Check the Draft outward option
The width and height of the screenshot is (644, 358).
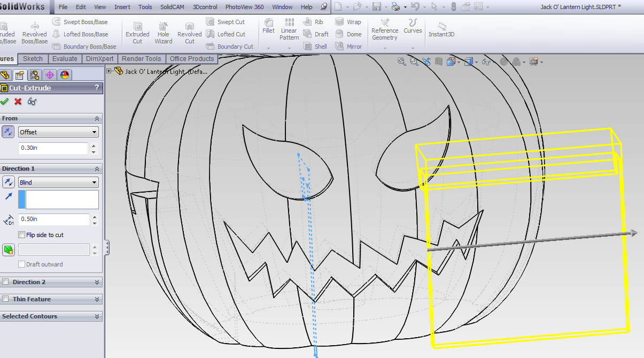point(21,264)
